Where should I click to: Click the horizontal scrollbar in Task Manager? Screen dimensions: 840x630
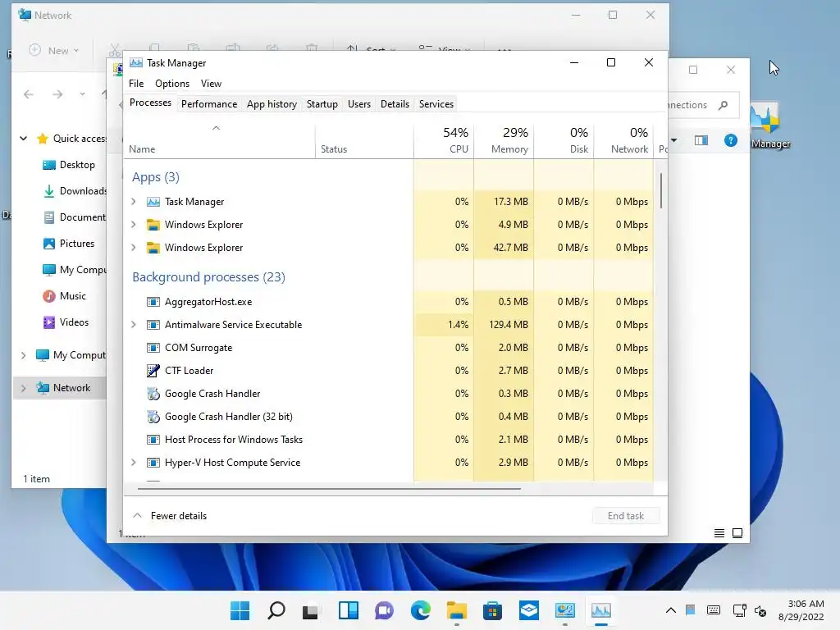(x=329, y=489)
